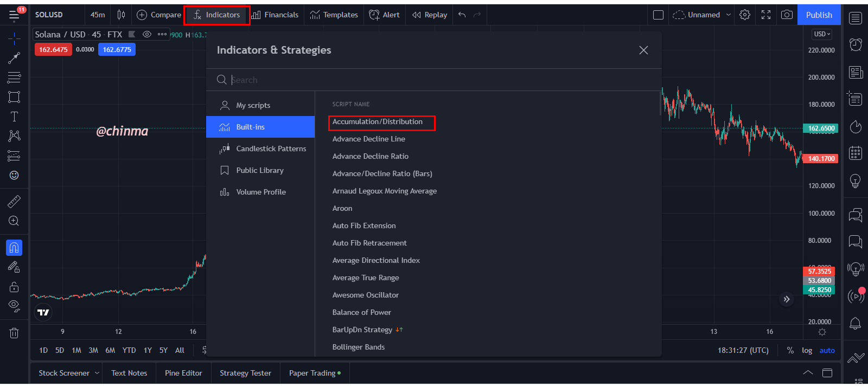Open the USD currency dropdown
Image resolution: width=868 pixels, height=387 pixels.
click(822, 34)
